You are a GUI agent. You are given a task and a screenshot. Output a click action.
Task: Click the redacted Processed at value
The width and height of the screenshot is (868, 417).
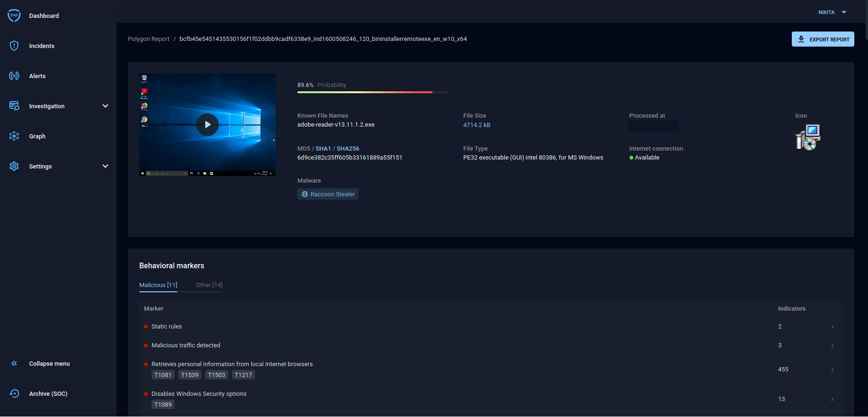[653, 126]
